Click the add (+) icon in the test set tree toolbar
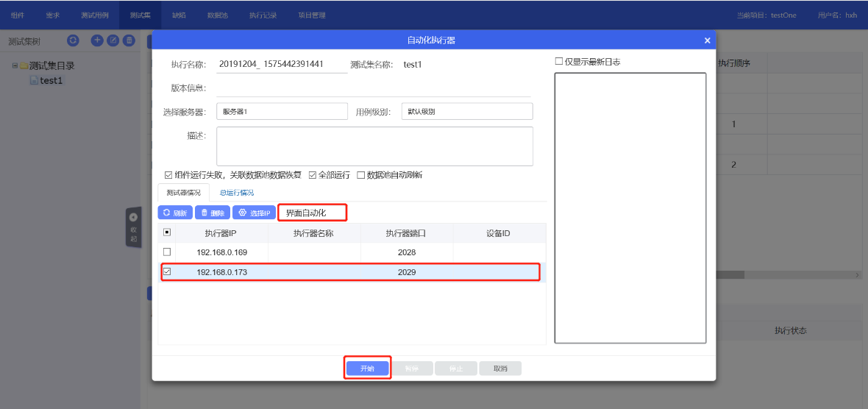This screenshot has height=409, width=868. coord(97,40)
